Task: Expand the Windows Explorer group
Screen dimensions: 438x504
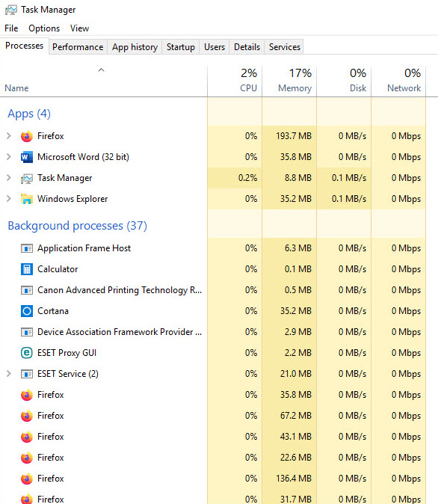Action: pos(9,199)
